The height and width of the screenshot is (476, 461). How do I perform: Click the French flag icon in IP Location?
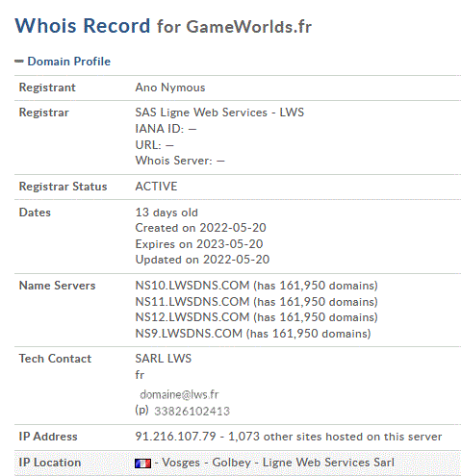point(142,463)
